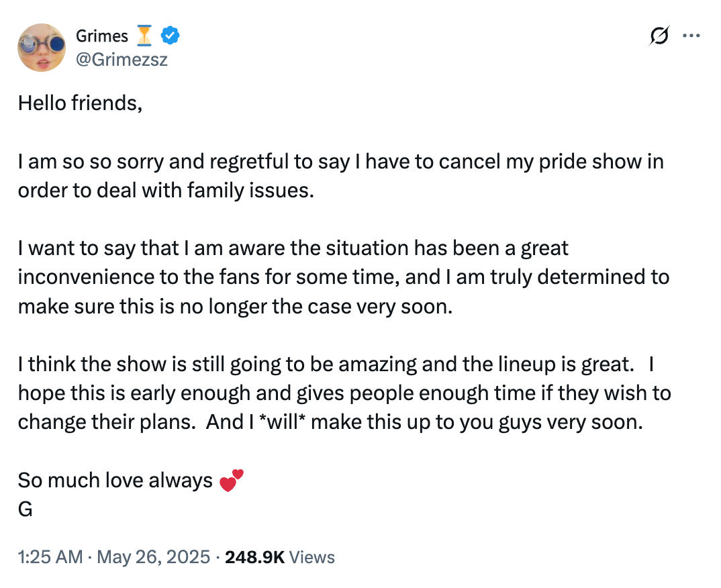Image resolution: width=721 pixels, height=588 pixels.
Task: Click the display name Grimes
Action: point(101,36)
